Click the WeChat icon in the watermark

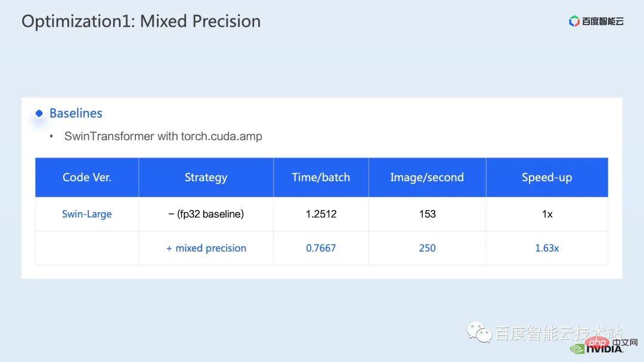(478, 332)
